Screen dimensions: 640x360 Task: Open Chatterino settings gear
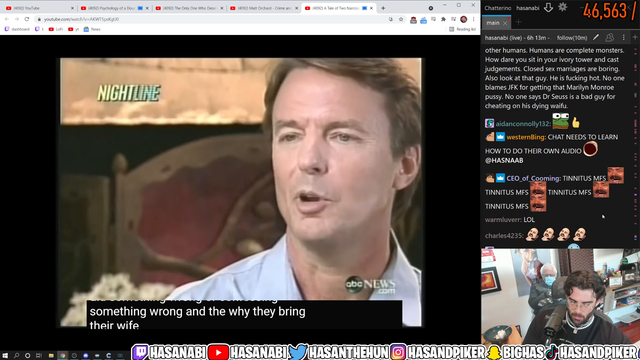click(562, 7)
